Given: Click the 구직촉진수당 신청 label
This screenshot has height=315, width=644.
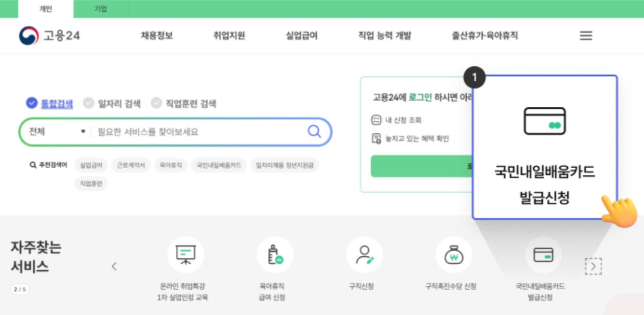Looking at the screenshot, I should pos(450,286).
